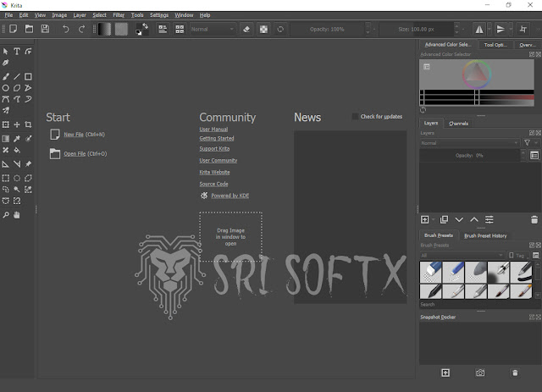The width and height of the screenshot is (542, 392).
Task: Select the Move tool
Action: pyautogui.click(x=17, y=124)
